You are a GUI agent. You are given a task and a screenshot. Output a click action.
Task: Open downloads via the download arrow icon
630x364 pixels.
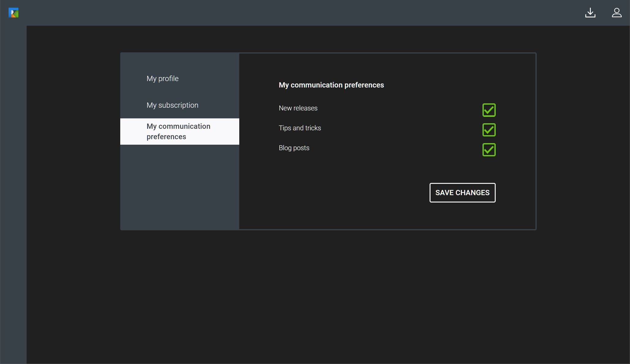590,13
